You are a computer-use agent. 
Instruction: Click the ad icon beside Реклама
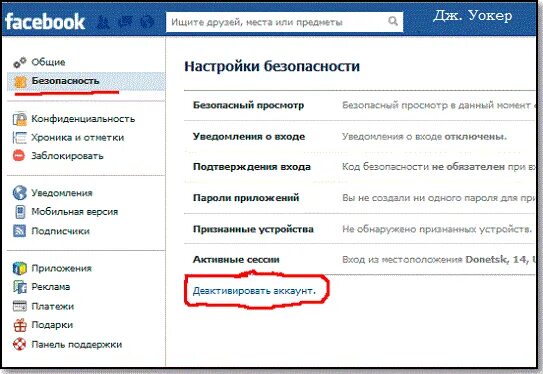click(x=20, y=287)
